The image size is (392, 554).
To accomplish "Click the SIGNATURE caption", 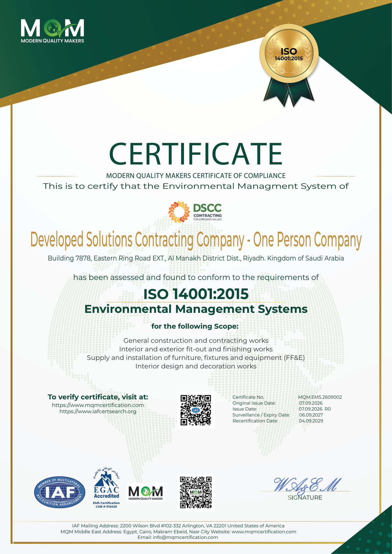I will click(x=305, y=498).
